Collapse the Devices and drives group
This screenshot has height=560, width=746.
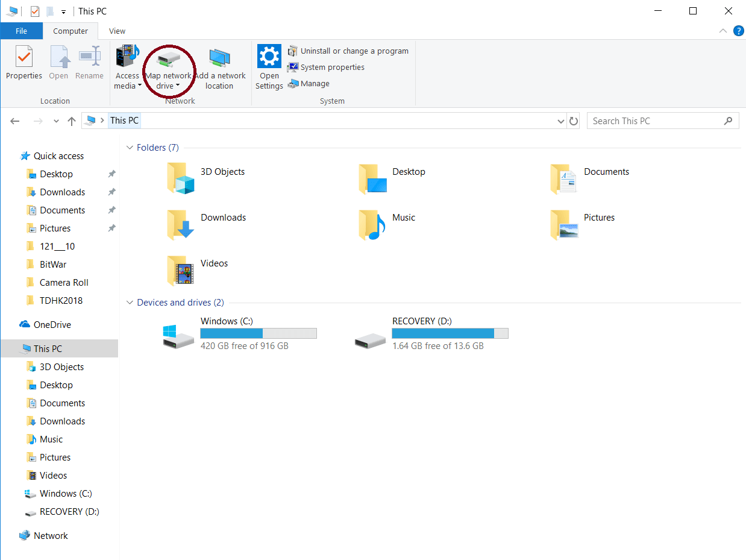pos(130,303)
